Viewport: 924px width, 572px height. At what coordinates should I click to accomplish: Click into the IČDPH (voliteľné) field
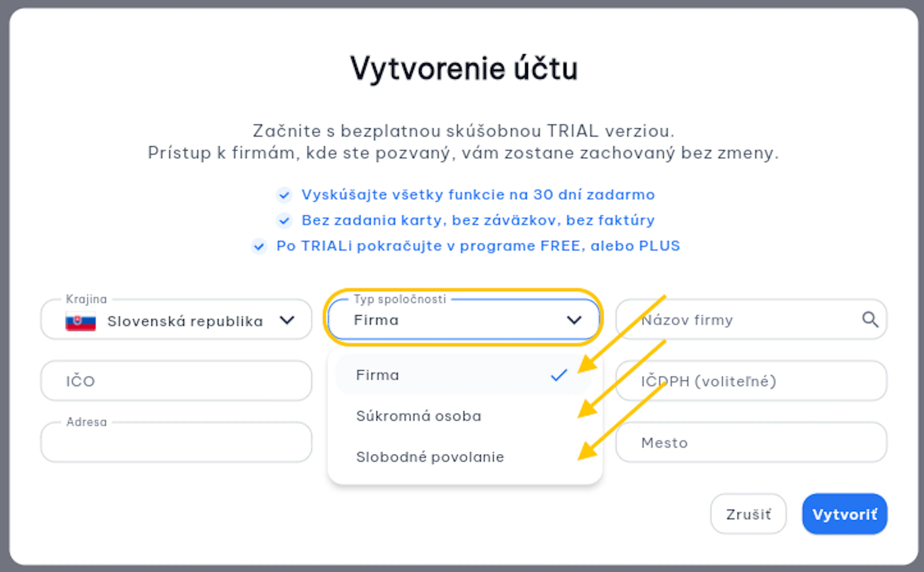point(751,381)
